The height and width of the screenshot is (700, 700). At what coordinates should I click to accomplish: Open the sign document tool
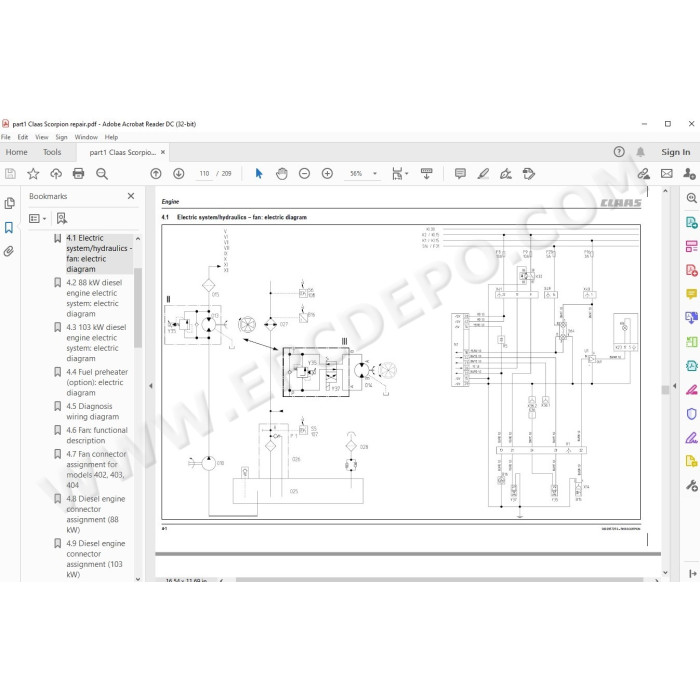(x=506, y=174)
